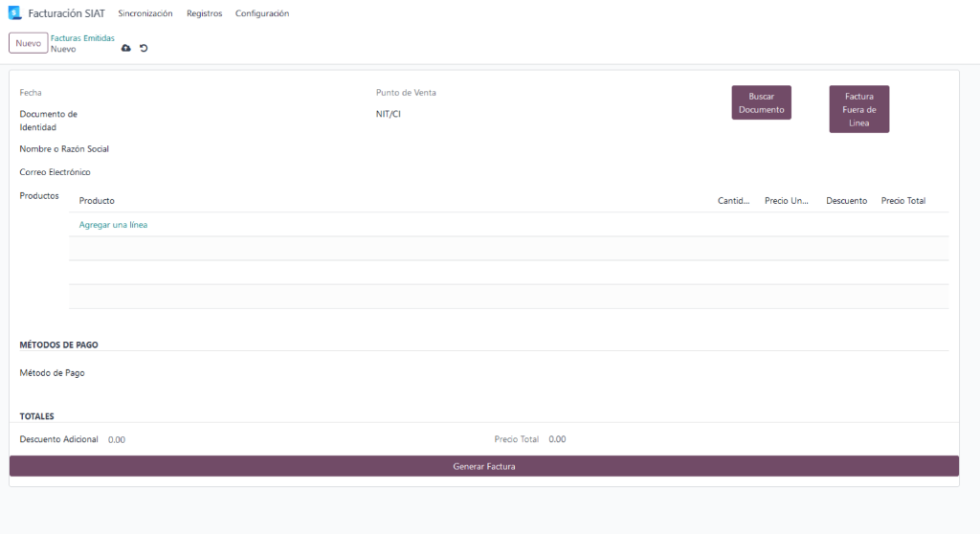Go to Facturas Emitidas breadcrumb link
This screenshot has height=534, width=980.
click(x=82, y=38)
